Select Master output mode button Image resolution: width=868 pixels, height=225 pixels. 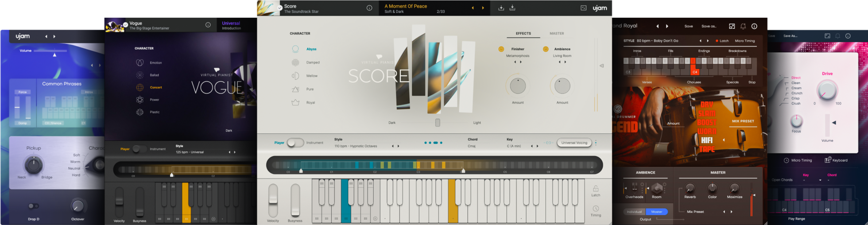(657, 212)
